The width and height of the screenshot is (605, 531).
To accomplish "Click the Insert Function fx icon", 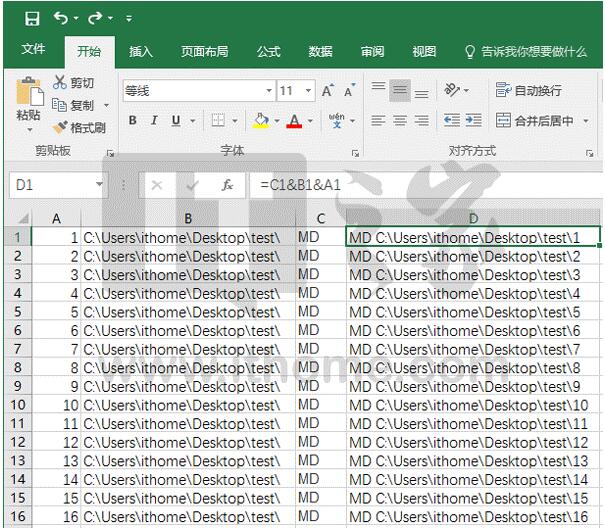I will click(x=227, y=185).
